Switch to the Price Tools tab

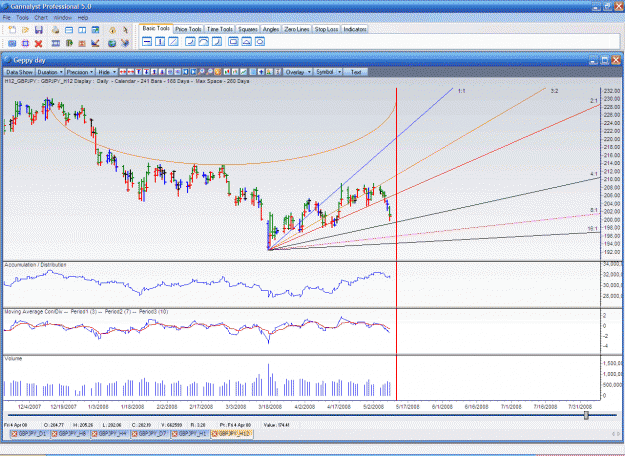point(188,29)
